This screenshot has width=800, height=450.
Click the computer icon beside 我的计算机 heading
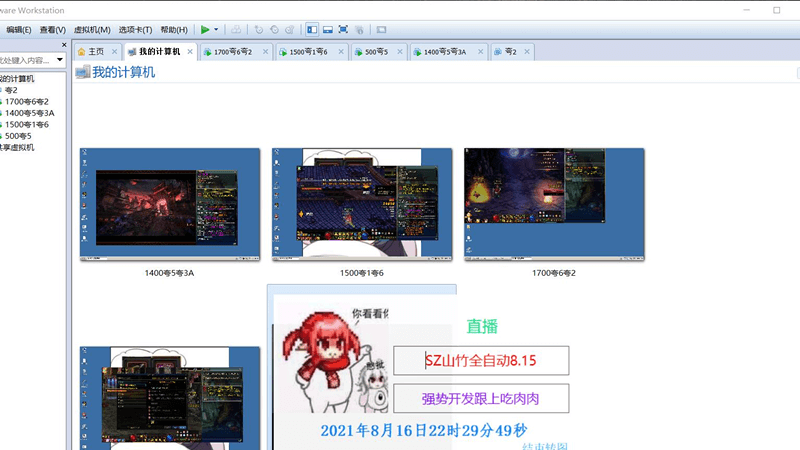[83, 72]
